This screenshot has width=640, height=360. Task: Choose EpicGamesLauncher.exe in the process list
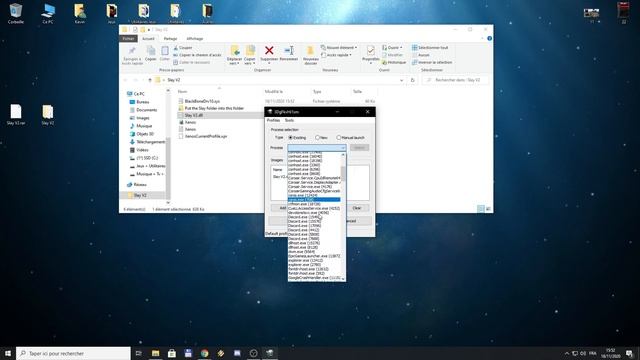pyautogui.click(x=314, y=256)
